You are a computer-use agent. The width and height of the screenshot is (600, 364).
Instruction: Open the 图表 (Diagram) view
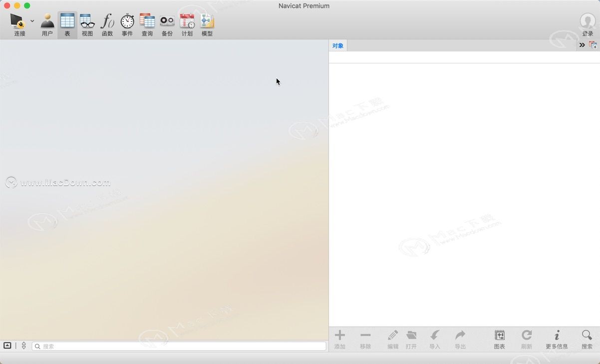coord(499,340)
